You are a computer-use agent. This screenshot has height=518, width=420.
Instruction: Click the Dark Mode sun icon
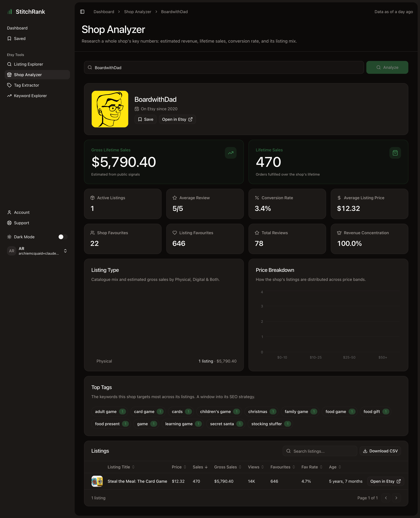pyautogui.click(x=9, y=237)
